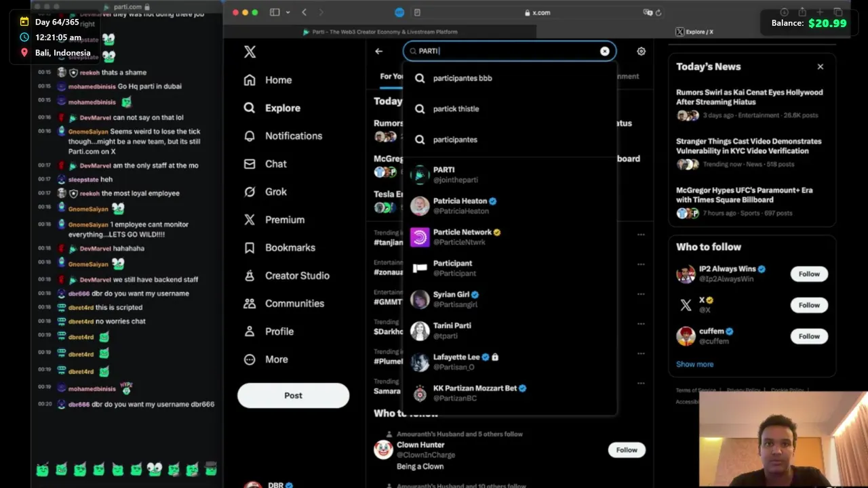Open PARTI @jointheparti account result
This screenshot has height=488, width=868.
[x=509, y=175]
